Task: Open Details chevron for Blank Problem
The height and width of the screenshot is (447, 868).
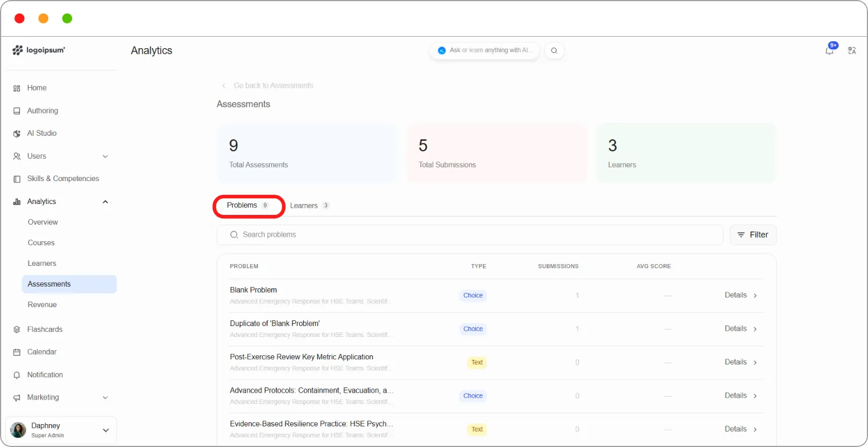Action: 755,296
